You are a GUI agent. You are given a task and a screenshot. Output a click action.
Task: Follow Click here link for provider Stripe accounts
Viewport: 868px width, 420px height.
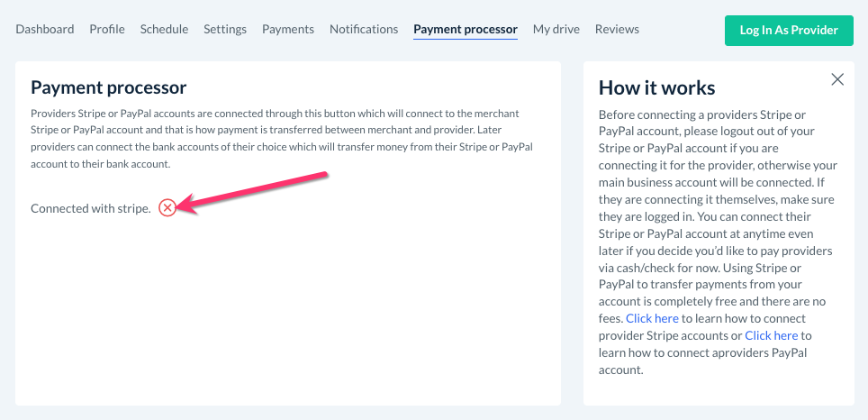[x=652, y=318]
